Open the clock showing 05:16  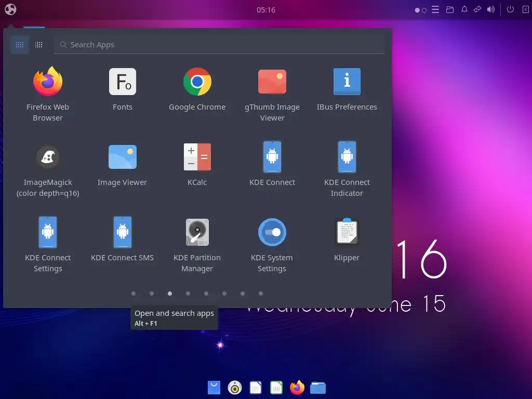click(x=266, y=10)
